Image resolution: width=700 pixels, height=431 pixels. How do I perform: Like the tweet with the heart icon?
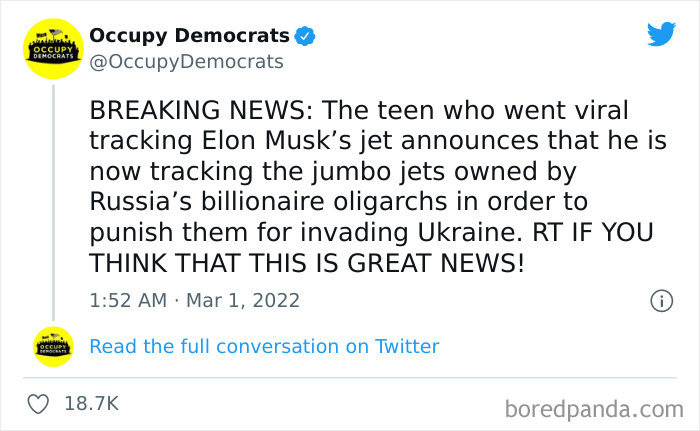(x=39, y=404)
